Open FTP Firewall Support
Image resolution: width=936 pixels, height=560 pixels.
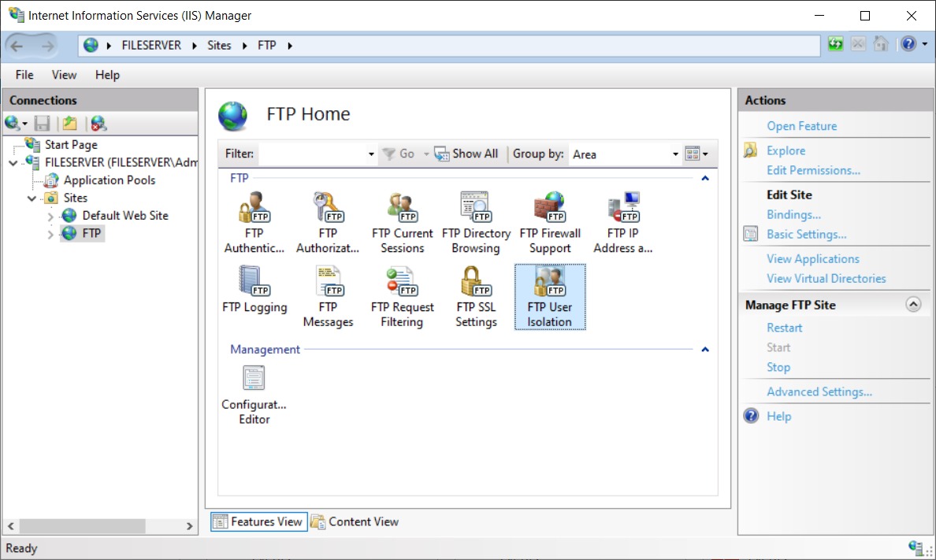coord(550,222)
